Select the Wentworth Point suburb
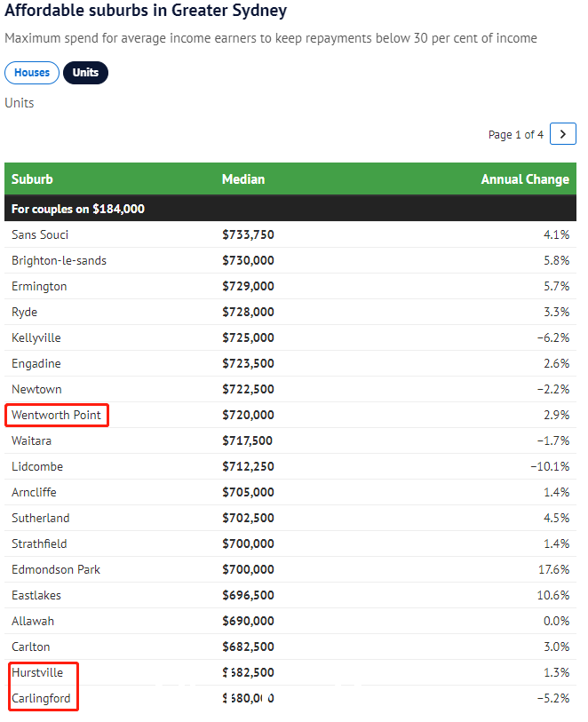The image size is (588, 722). pos(56,415)
